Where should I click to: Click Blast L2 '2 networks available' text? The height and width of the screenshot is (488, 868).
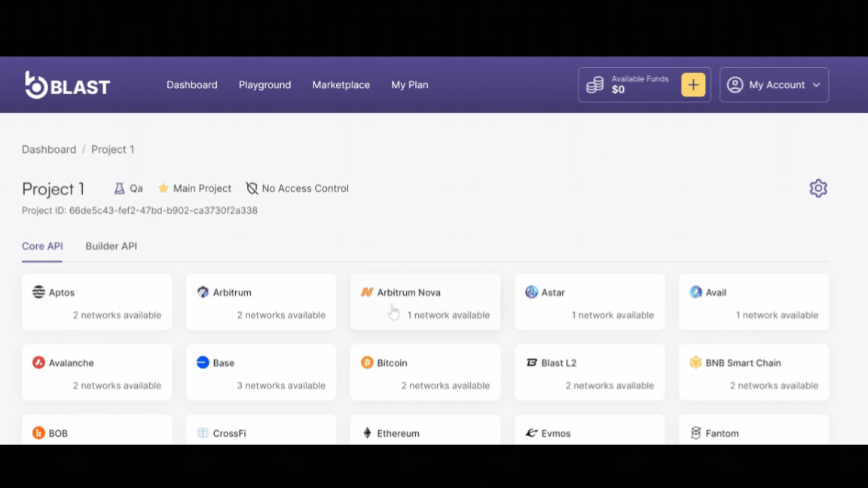[x=610, y=385]
